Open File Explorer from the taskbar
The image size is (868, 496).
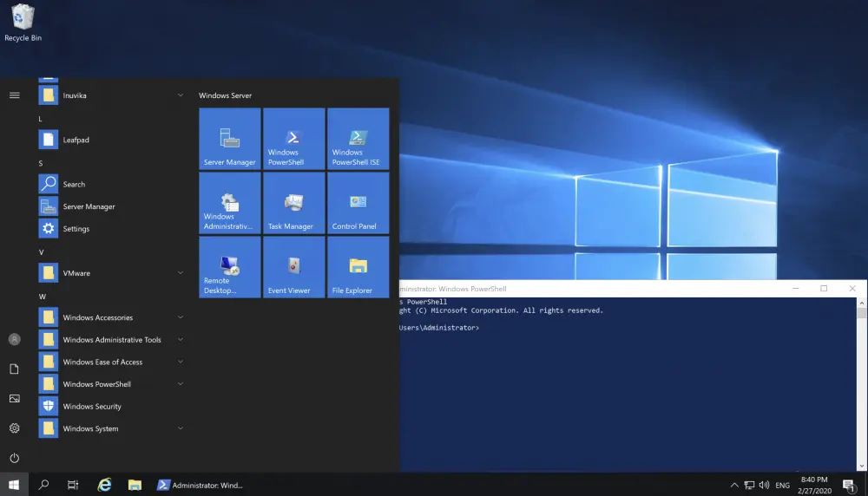pyautogui.click(x=135, y=485)
